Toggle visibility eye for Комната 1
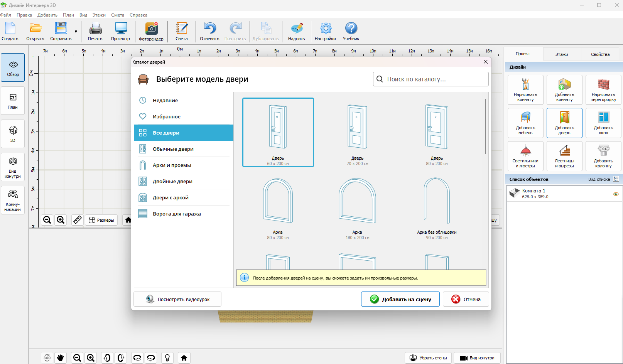Screen dimensions: 623x364 point(616,194)
